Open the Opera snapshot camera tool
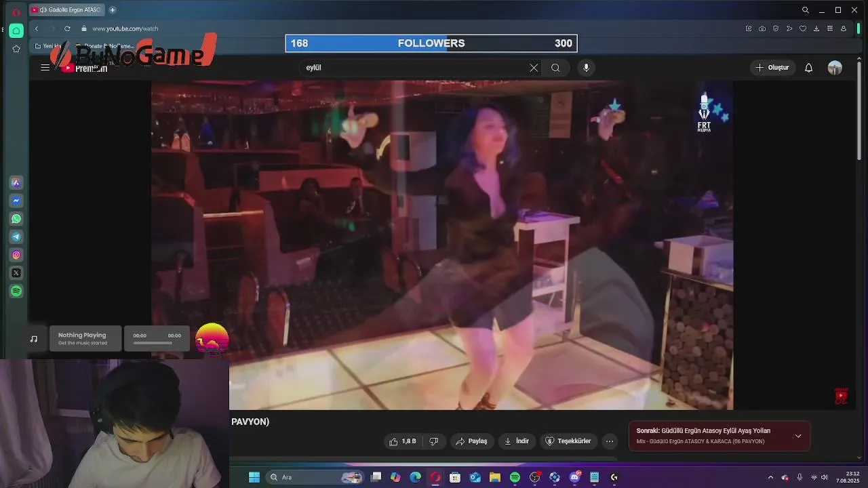 coord(762,28)
